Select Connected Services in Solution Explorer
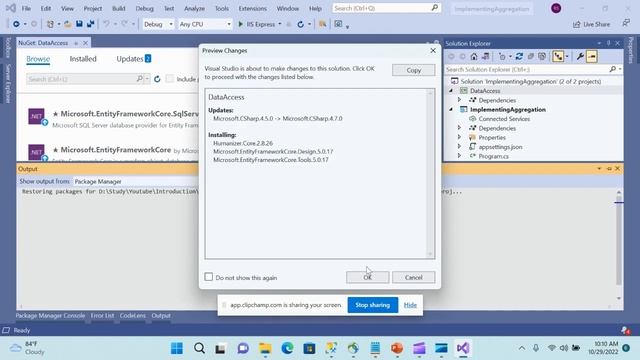This screenshot has height=360, width=640. pyautogui.click(x=504, y=119)
